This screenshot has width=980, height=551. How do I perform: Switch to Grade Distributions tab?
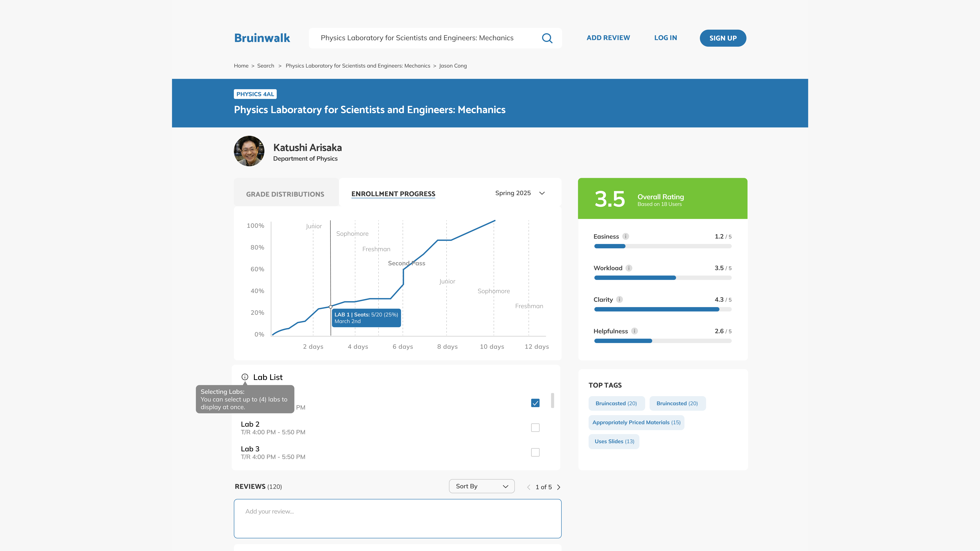[285, 194]
